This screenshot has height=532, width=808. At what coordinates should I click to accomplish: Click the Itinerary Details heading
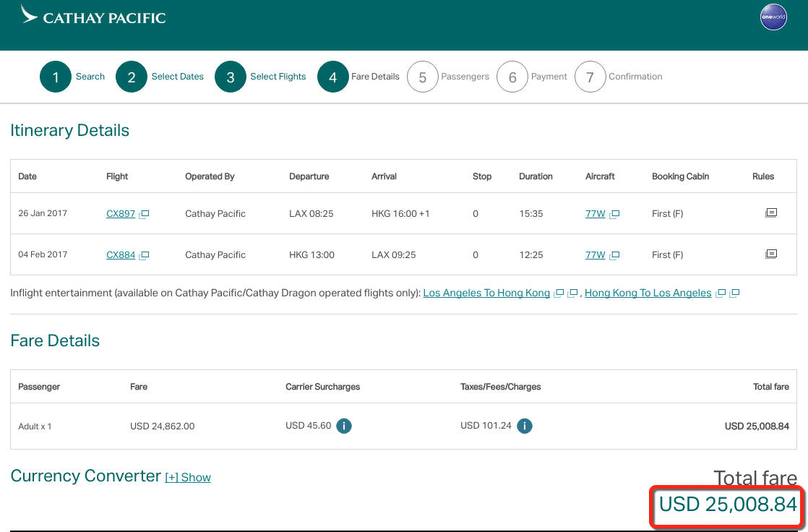69,130
